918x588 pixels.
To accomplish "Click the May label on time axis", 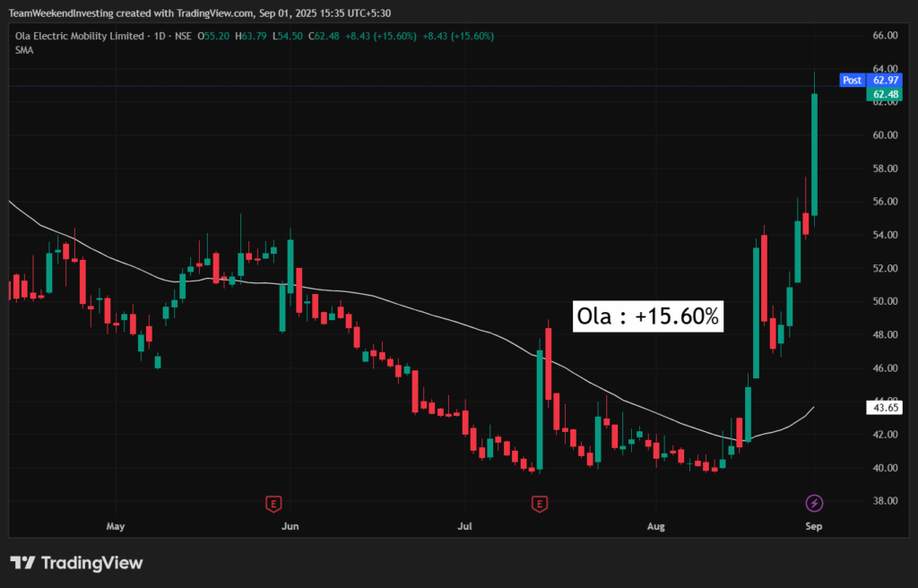I will pyautogui.click(x=116, y=526).
